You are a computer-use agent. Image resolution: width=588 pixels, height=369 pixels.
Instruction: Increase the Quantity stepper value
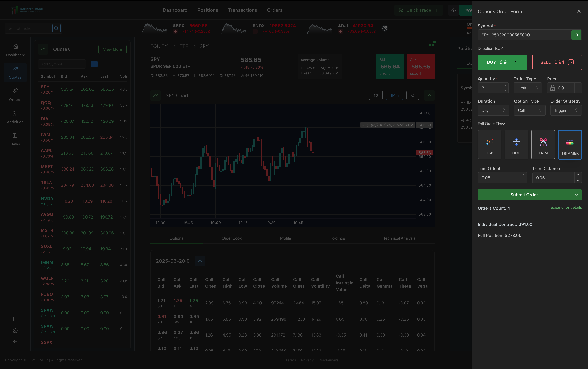[x=505, y=85]
